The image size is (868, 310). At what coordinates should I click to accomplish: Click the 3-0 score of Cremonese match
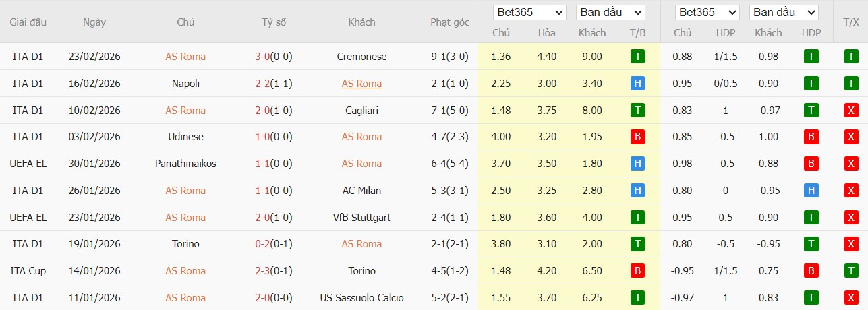pyautogui.click(x=262, y=57)
